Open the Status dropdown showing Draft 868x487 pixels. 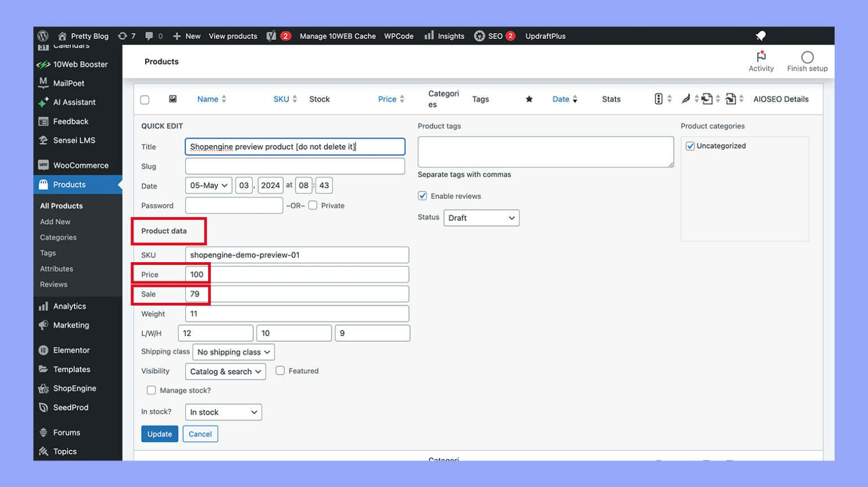[481, 218]
